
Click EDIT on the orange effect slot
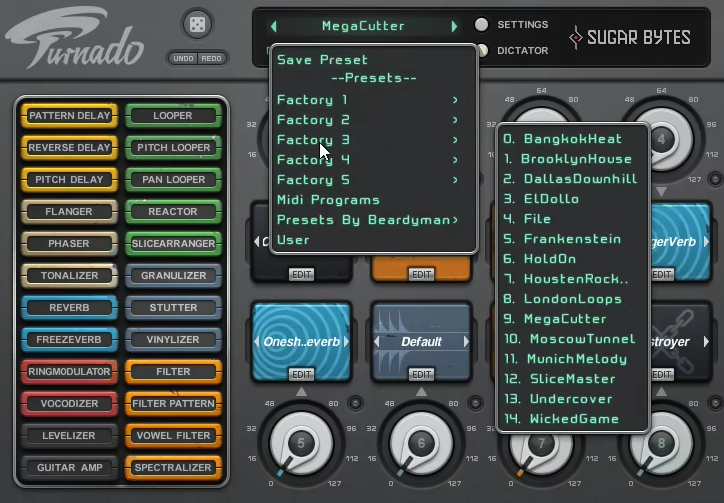[x=422, y=274]
